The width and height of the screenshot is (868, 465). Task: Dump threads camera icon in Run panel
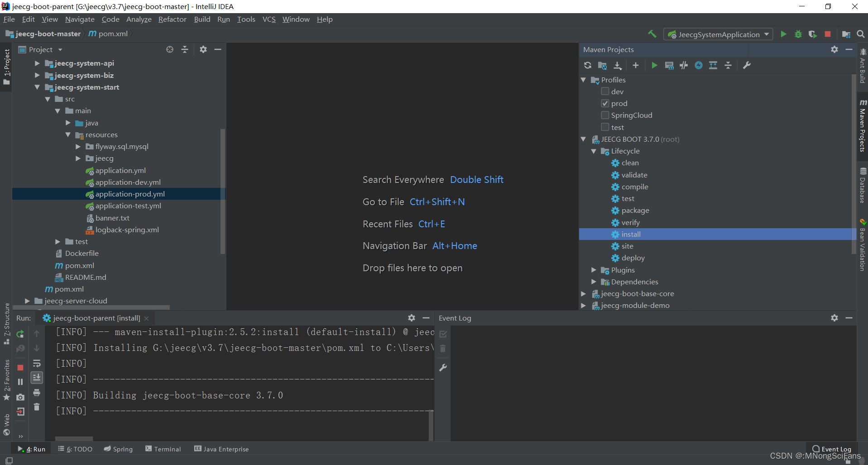click(x=20, y=397)
